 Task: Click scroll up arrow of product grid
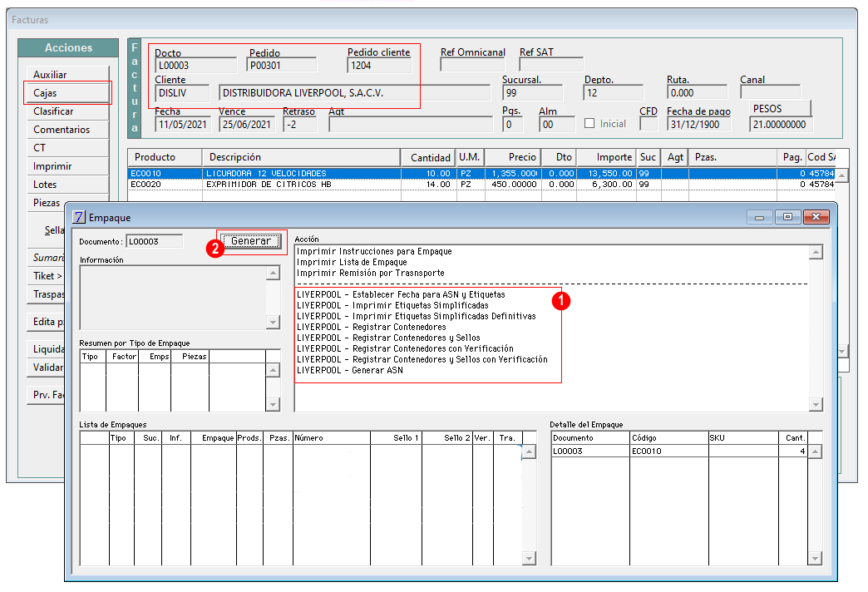point(841,175)
